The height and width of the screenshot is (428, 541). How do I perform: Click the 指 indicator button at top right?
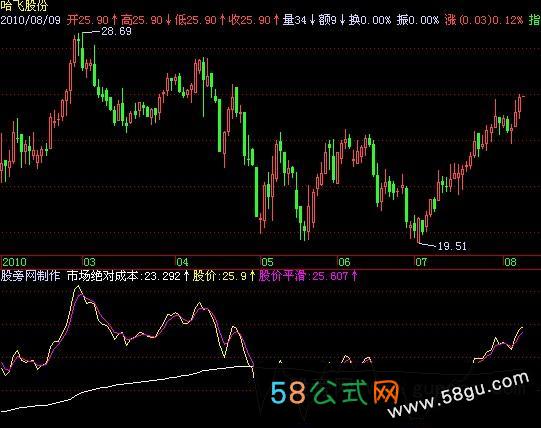coord(534,20)
